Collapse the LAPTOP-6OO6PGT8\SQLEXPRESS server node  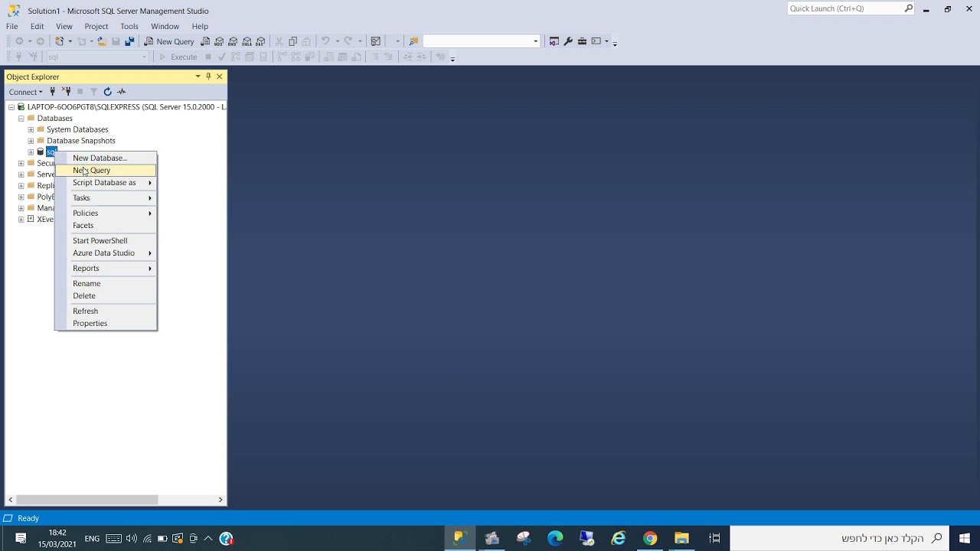[x=11, y=107]
